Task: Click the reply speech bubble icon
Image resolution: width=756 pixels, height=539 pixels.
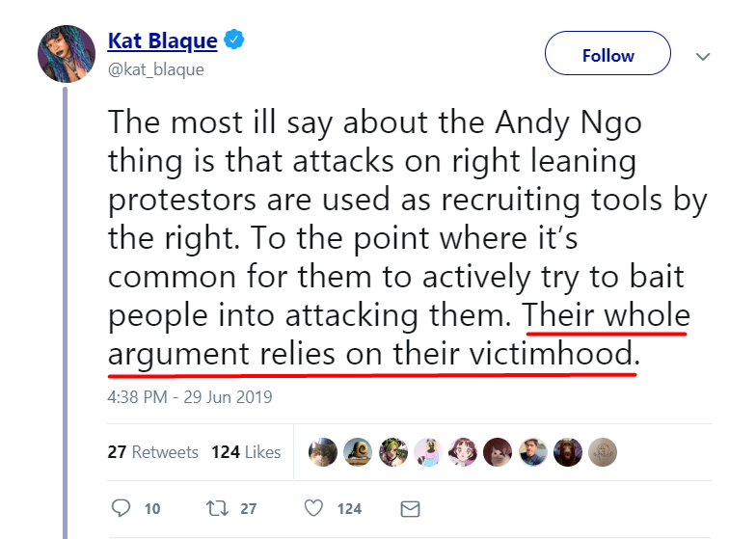Action: 121,508
